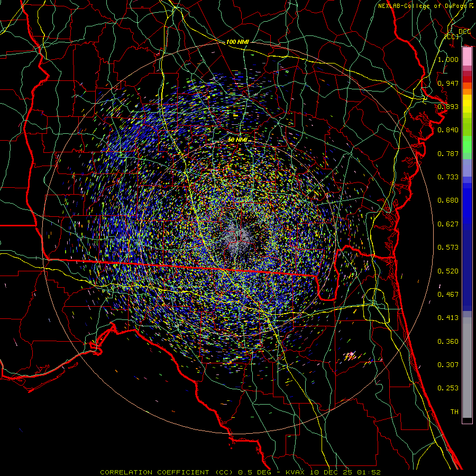Click the [CC] label above the color bar
Screen dimensions: 476x476
pyautogui.click(x=452, y=36)
